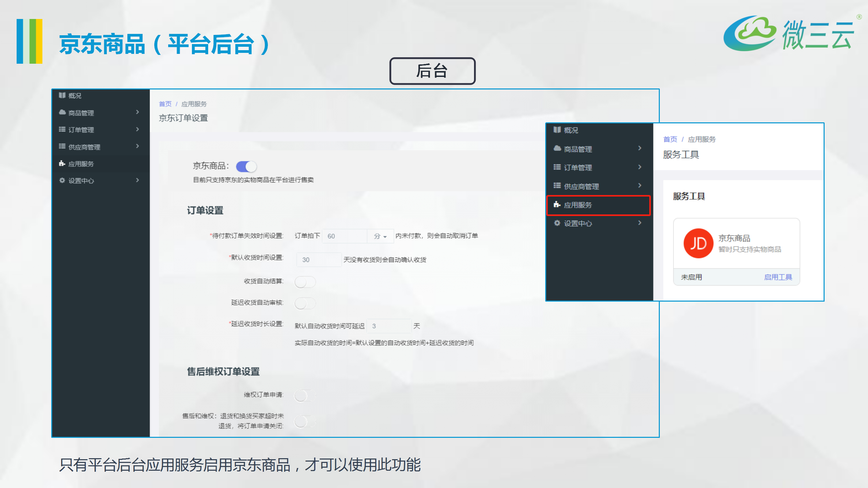Toggle the 退货和换货买家超时未退货 close-order switch
This screenshot has width=868, height=488.
coord(305,422)
